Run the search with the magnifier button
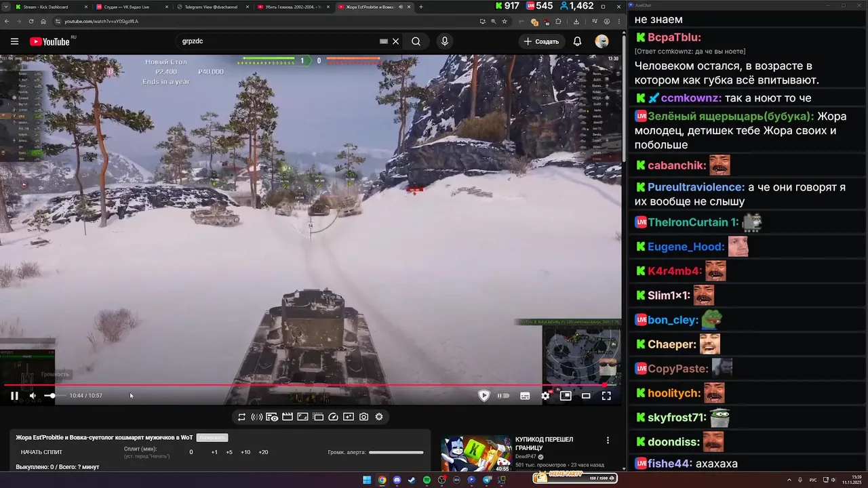The width and height of the screenshot is (868, 488). click(416, 41)
